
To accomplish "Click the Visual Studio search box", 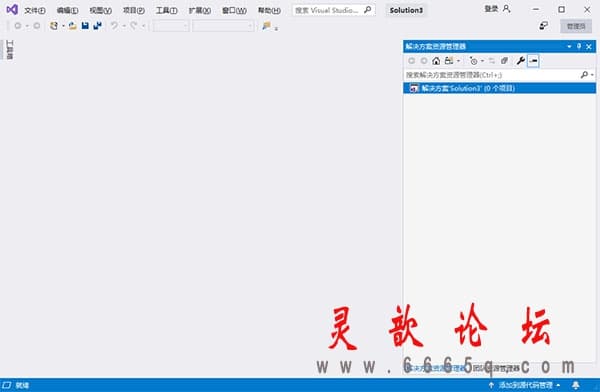I will 334,10.
